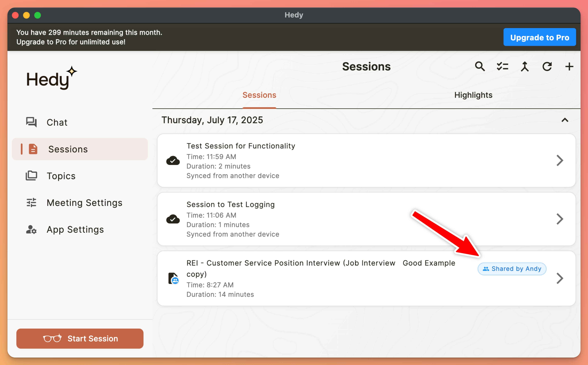The width and height of the screenshot is (588, 365).
Task: Click the shared document icon on REI interview session
Action: pyautogui.click(x=173, y=278)
